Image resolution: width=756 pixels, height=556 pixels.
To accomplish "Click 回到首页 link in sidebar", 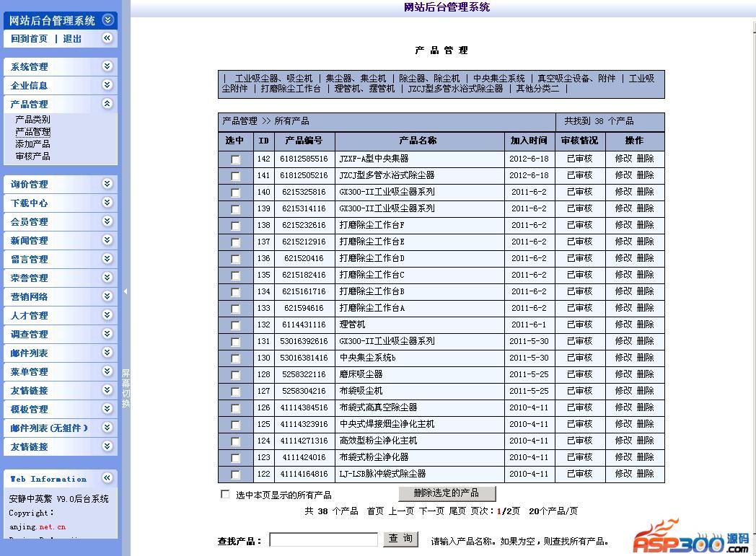I will pos(30,38).
